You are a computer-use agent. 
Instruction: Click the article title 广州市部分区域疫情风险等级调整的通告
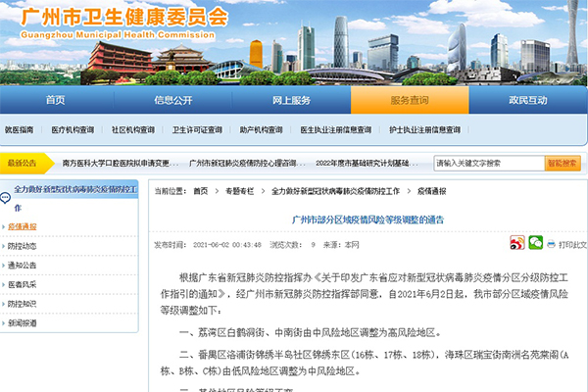(x=367, y=220)
